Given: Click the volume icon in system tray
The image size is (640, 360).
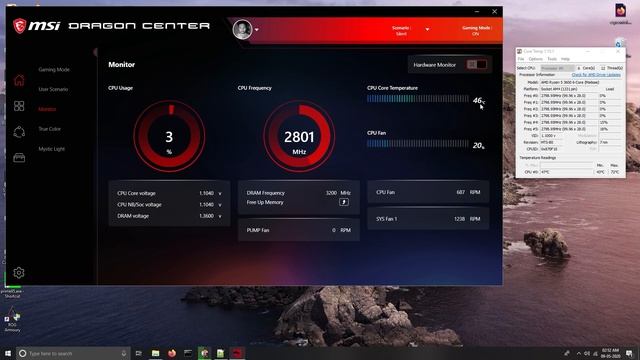Looking at the screenshot, I should click(x=587, y=353).
